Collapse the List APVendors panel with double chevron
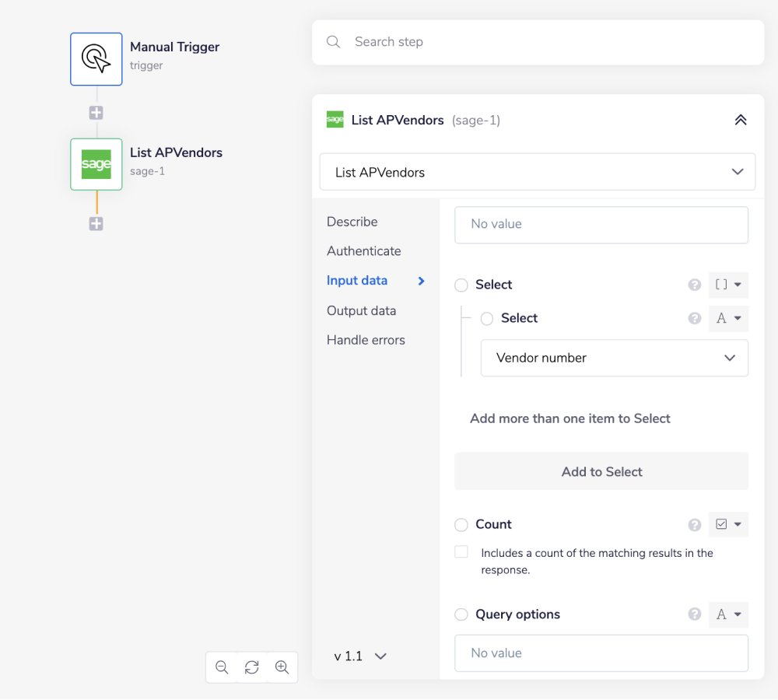 point(741,120)
